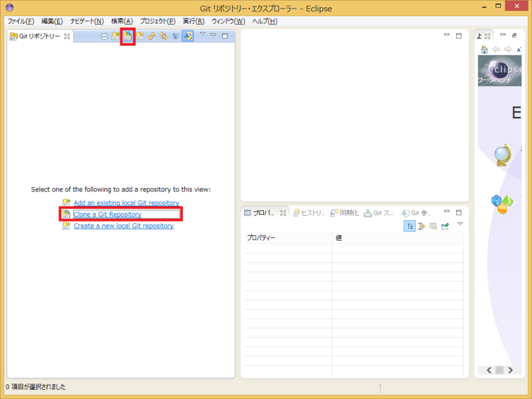Open the ファイル(F) menu
The width and height of the screenshot is (532, 399).
coord(21,21)
